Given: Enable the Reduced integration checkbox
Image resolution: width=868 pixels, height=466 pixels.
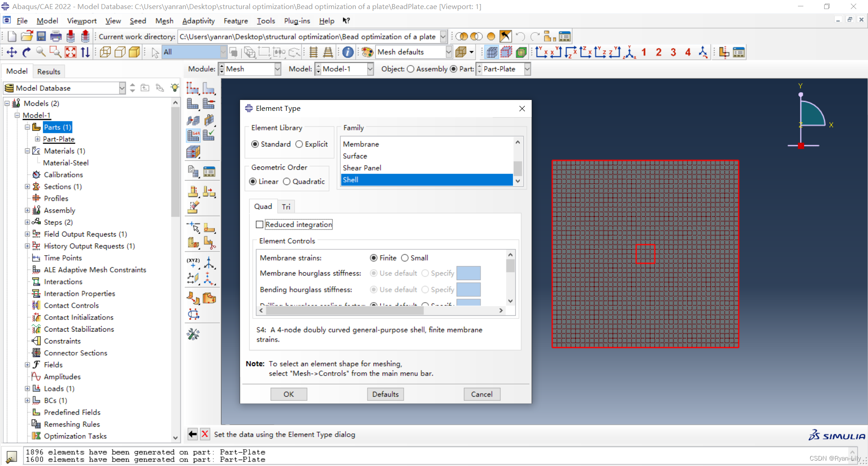Looking at the screenshot, I should [259, 224].
